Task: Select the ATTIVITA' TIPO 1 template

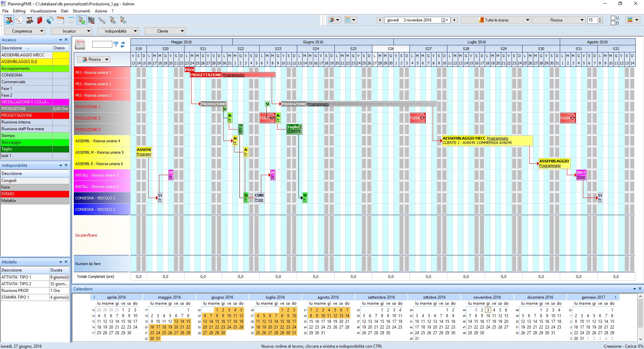Action: pyautogui.click(x=35, y=277)
